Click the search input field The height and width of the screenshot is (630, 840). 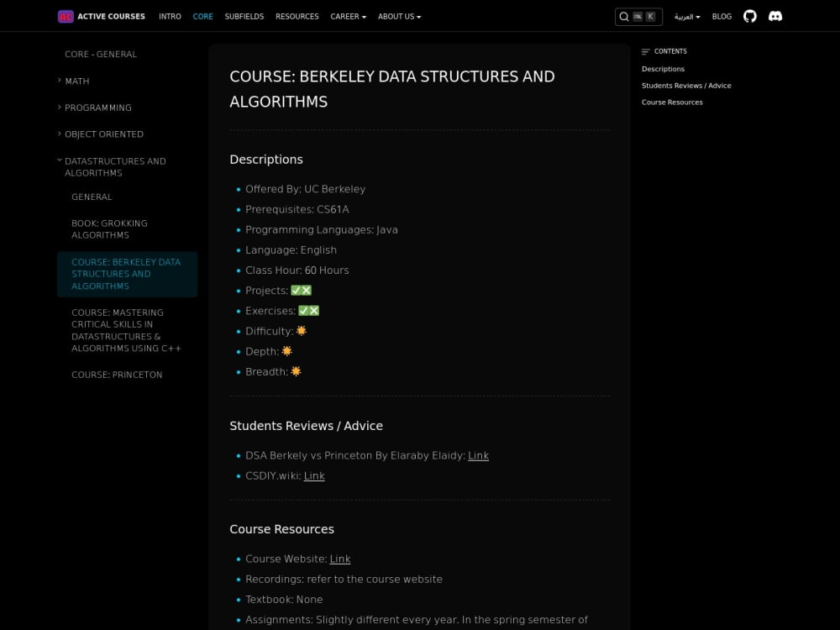[639, 16]
